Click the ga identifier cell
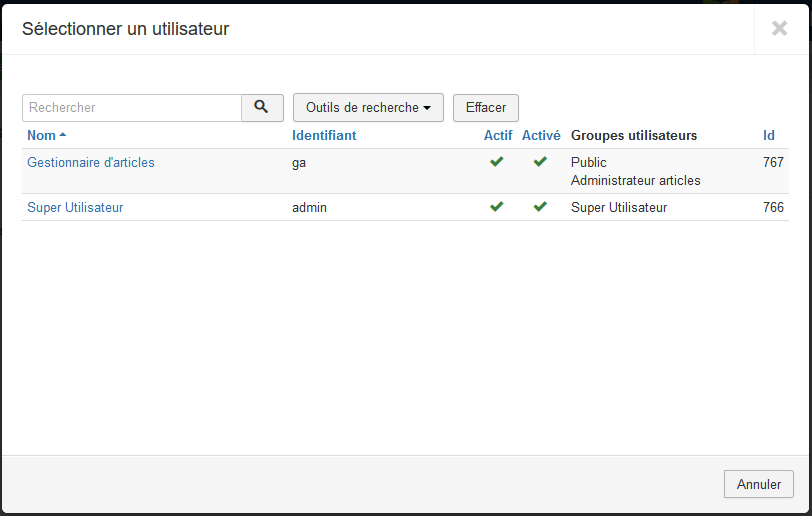Screen dimensions: 812x516 pyautogui.click(x=299, y=162)
